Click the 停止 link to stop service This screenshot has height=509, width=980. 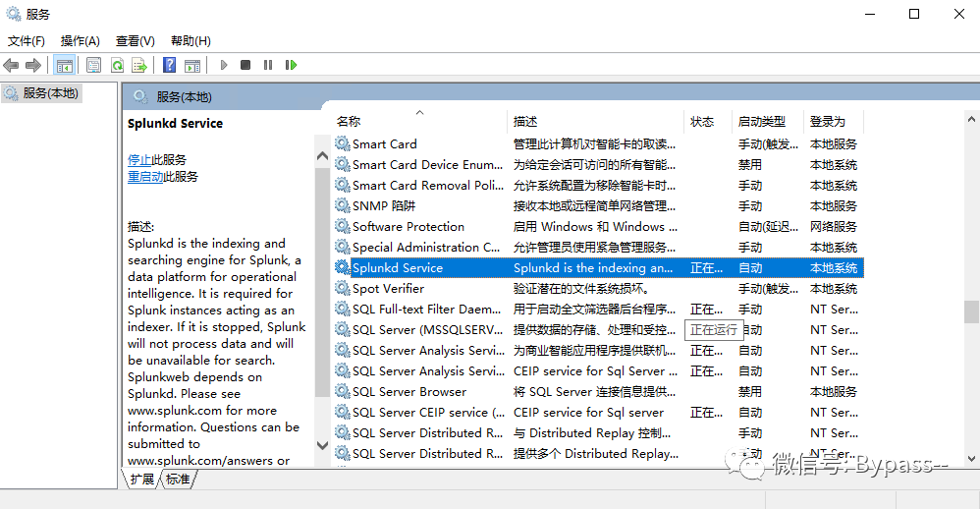(139, 160)
